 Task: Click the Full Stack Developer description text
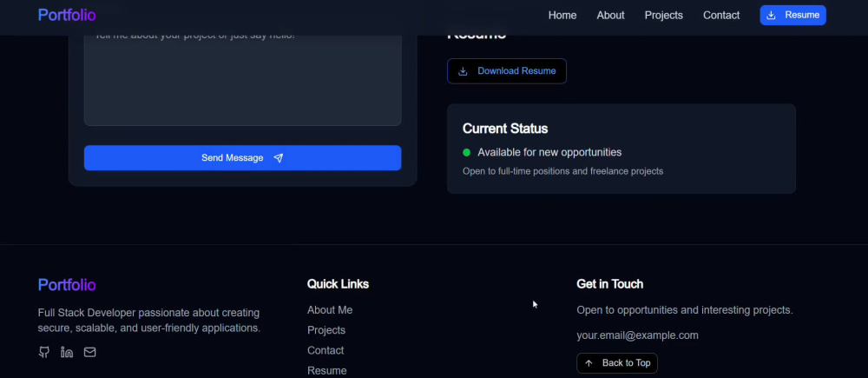(x=149, y=321)
